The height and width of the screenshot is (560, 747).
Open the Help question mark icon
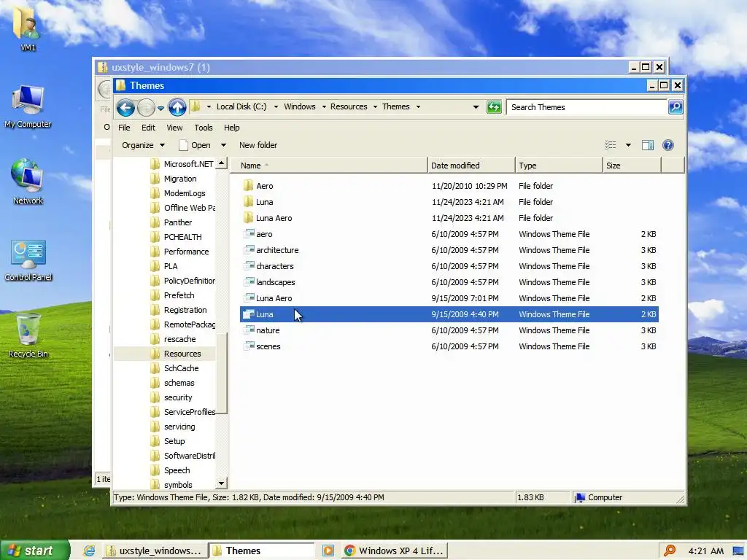pos(668,145)
